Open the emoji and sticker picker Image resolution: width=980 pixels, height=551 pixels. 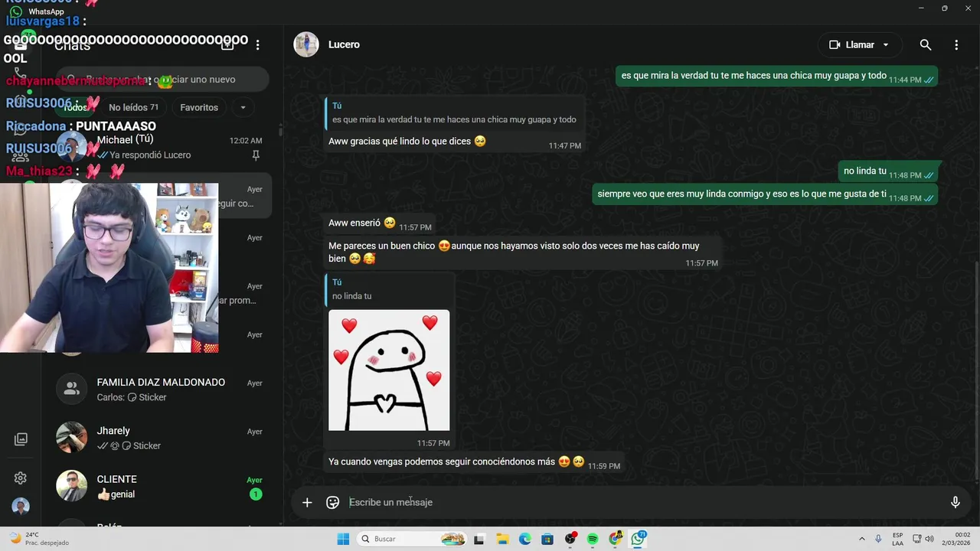(x=332, y=503)
